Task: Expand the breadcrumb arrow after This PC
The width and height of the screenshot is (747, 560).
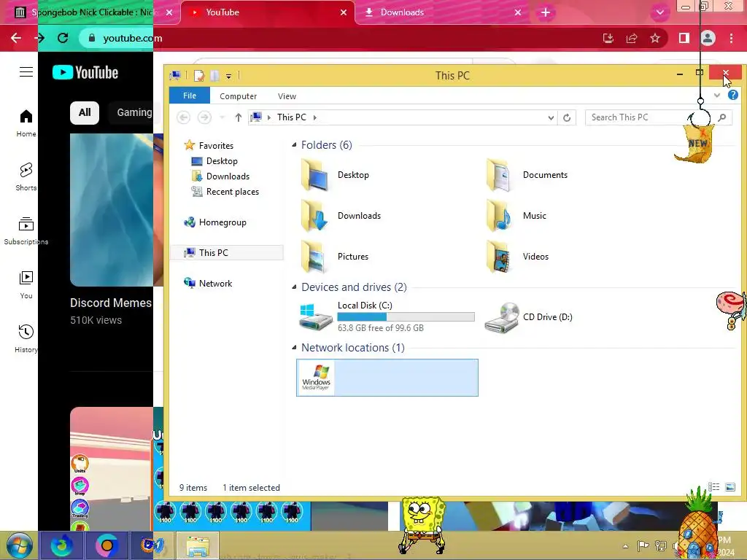Action: click(x=315, y=117)
